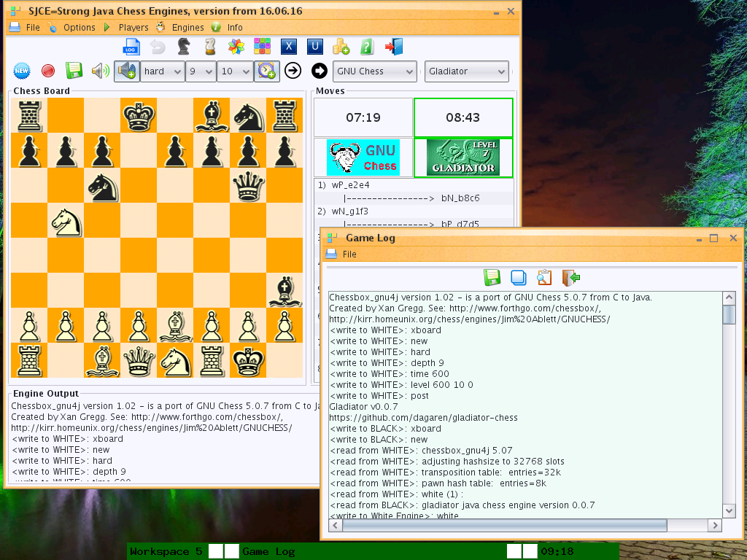Toggle the green add-clock timer button
The image size is (747, 560).
[x=266, y=71]
